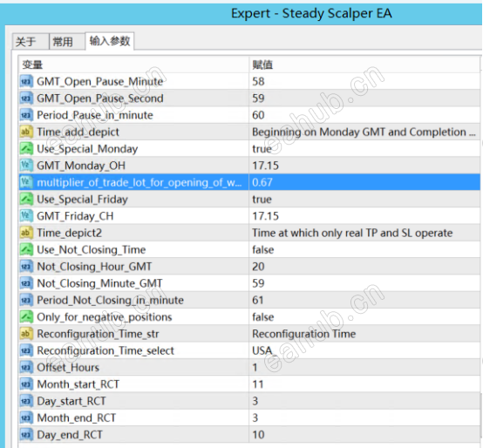Click the 变量 column header
Viewport: 483px width, 448px height.
(133, 64)
